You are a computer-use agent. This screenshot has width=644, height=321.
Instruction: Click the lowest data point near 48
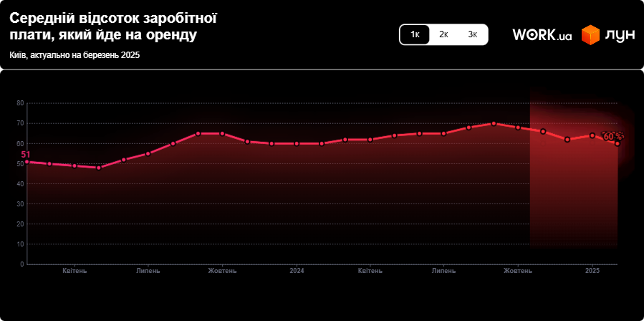pyautogui.click(x=99, y=168)
